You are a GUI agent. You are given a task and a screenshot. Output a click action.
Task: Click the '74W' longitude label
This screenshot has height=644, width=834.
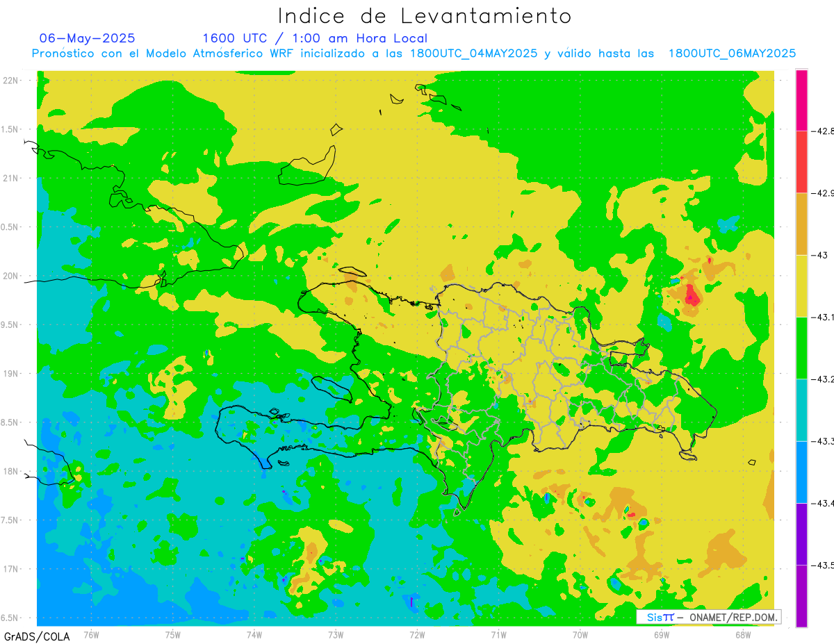point(254,634)
